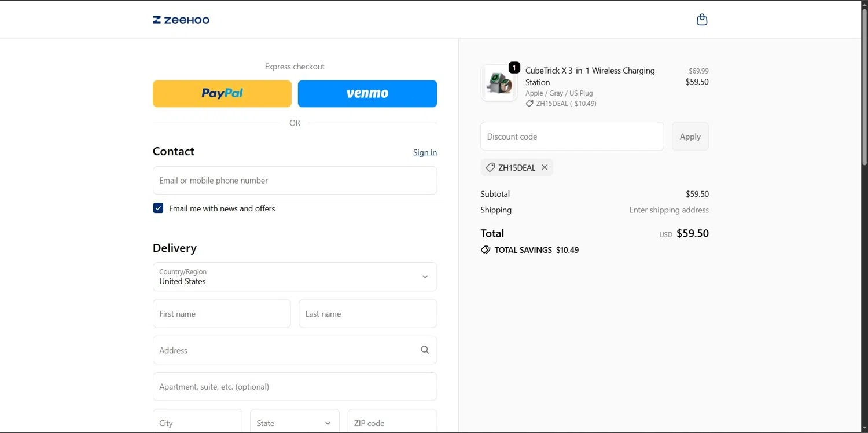Click the City field
868x433 pixels.
click(197, 423)
